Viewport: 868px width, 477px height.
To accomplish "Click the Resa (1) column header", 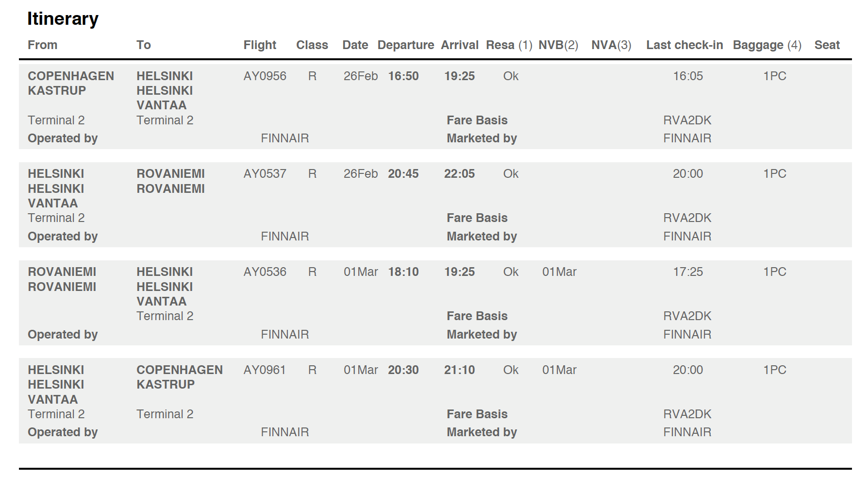I will (x=509, y=45).
